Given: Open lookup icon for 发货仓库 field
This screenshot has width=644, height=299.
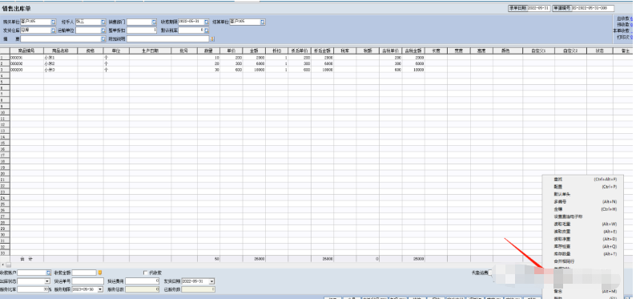Looking at the screenshot, I should (54, 30).
